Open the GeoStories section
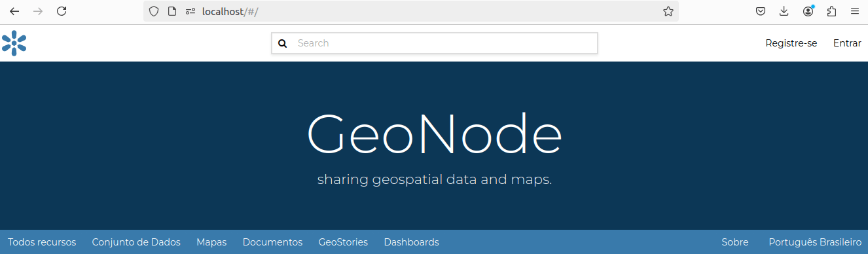The width and height of the screenshot is (868, 254). pos(343,242)
